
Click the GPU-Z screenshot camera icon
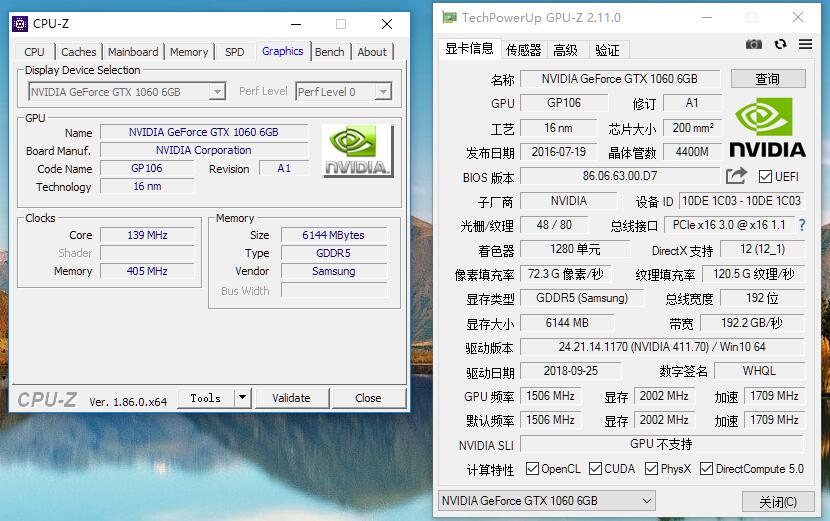coord(754,44)
